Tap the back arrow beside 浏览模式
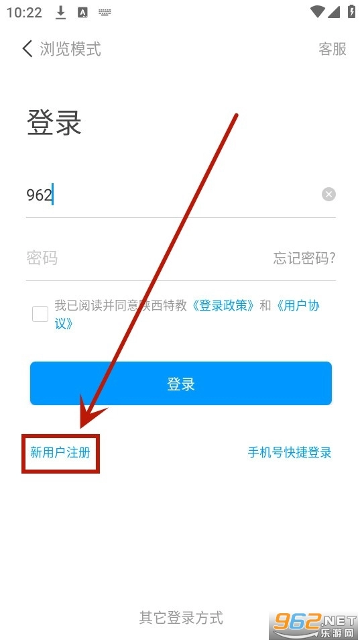This screenshot has width=362, height=644. click(27, 49)
